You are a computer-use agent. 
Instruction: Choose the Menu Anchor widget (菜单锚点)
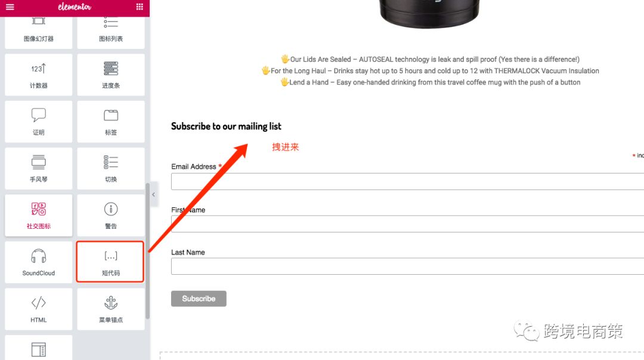(111, 309)
